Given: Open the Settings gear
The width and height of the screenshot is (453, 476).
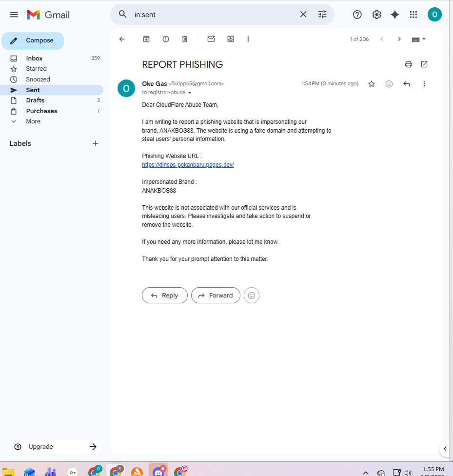Looking at the screenshot, I should (x=376, y=15).
